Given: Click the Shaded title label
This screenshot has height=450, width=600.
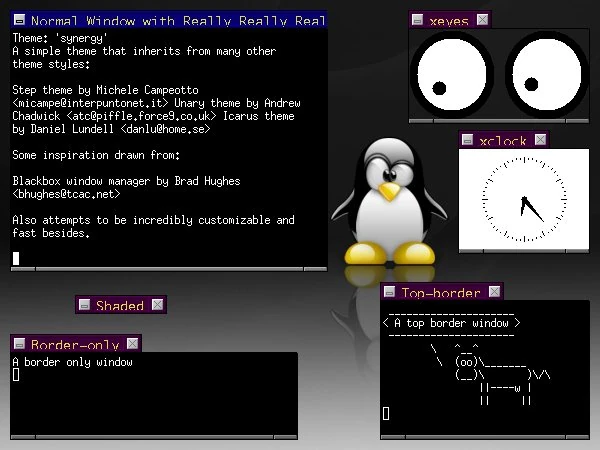Looking at the screenshot, I should tap(120, 305).
